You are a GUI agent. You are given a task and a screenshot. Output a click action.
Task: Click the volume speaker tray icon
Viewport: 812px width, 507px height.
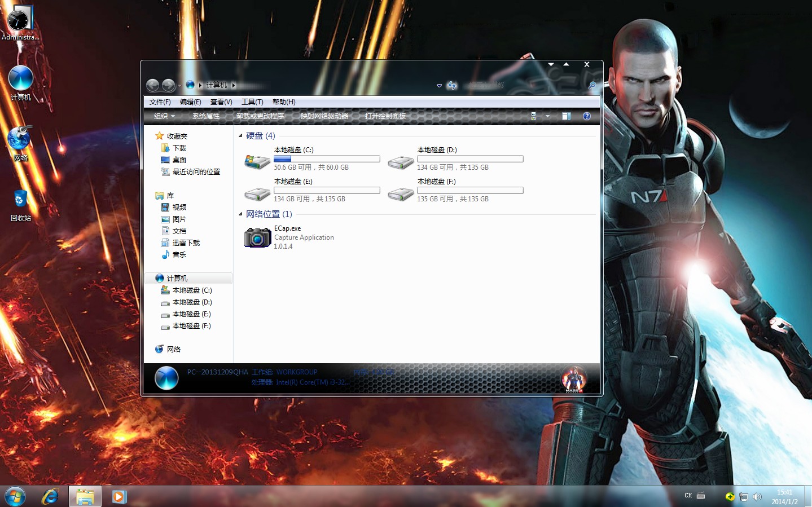point(757,497)
